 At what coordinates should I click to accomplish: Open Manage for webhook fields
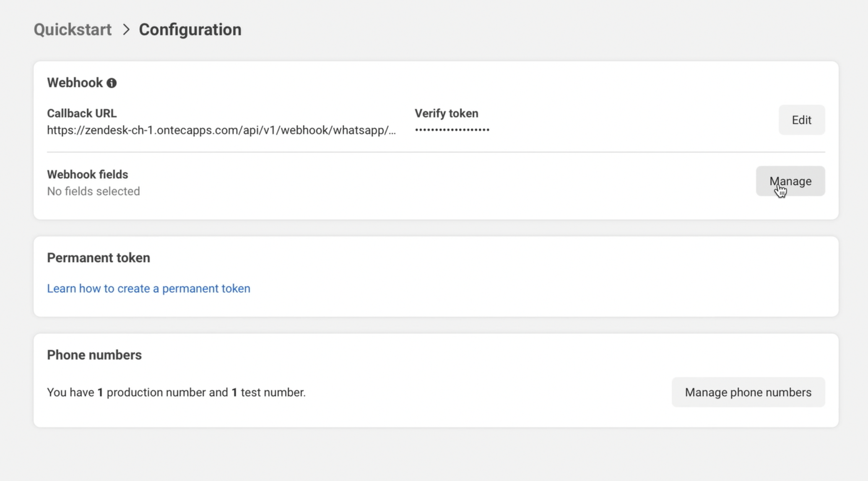[790, 181]
